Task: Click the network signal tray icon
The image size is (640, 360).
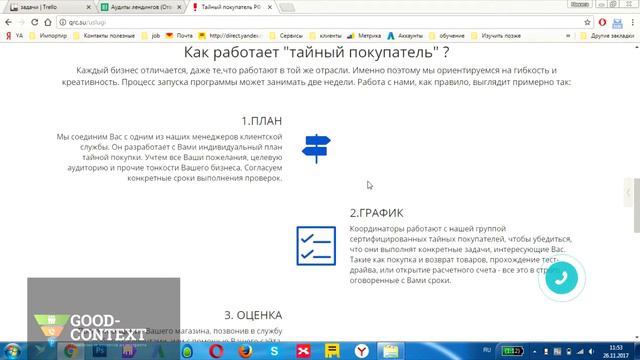Action: coord(580,351)
